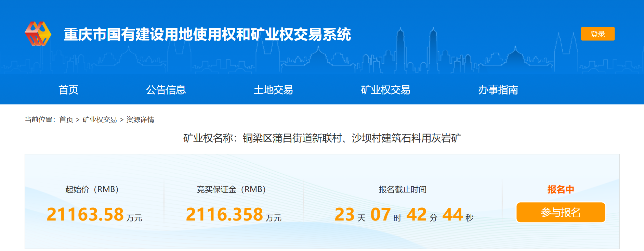
Task: Click the colorful hexagon site logo
Action: (38, 34)
